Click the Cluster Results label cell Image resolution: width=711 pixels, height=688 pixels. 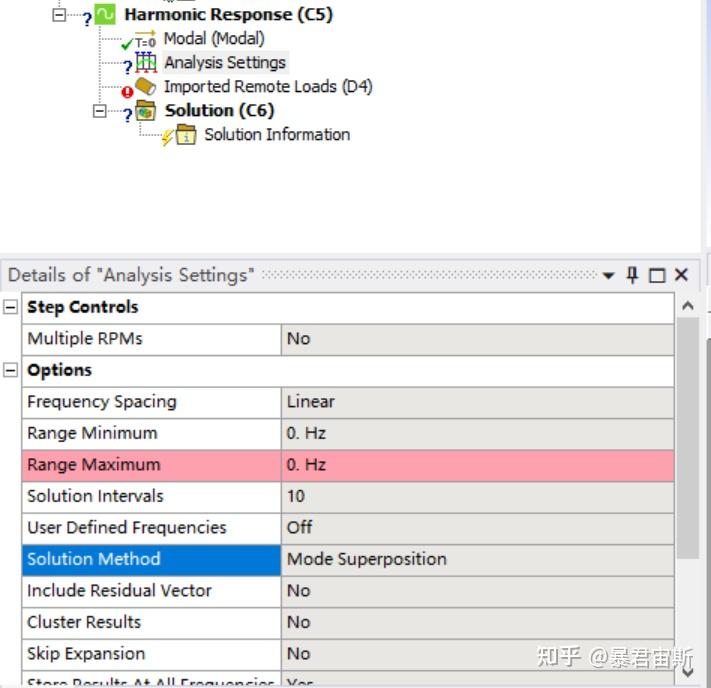tap(151, 623)
